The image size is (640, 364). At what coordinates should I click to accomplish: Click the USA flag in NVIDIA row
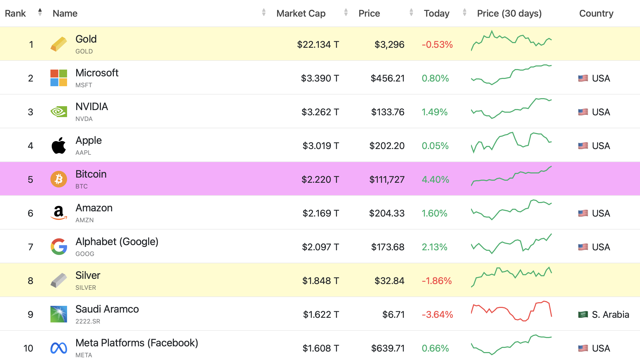[x=583, y=112]
